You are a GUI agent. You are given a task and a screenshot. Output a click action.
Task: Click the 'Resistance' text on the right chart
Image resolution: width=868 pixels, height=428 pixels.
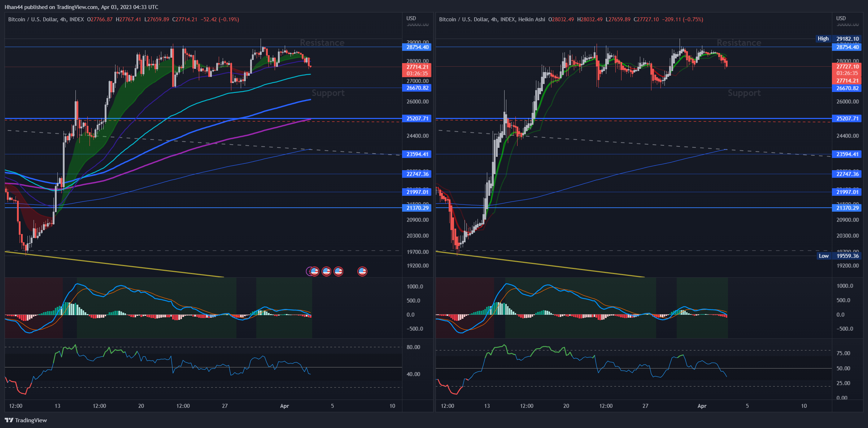(x=739, y=43)
